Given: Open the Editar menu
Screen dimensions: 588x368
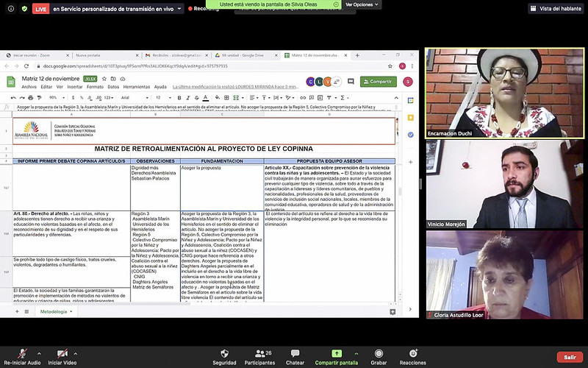Looking at the screenshot, I should click(46, 87).
